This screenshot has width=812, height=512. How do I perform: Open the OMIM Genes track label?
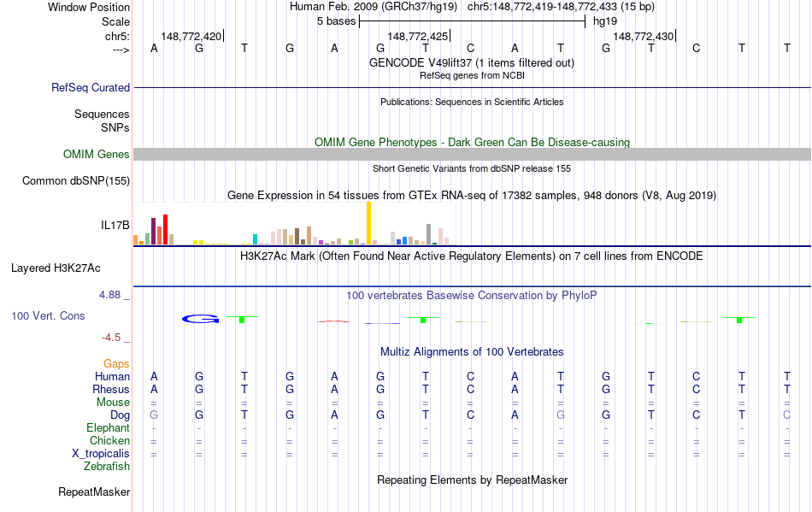[x=97, y=154]
